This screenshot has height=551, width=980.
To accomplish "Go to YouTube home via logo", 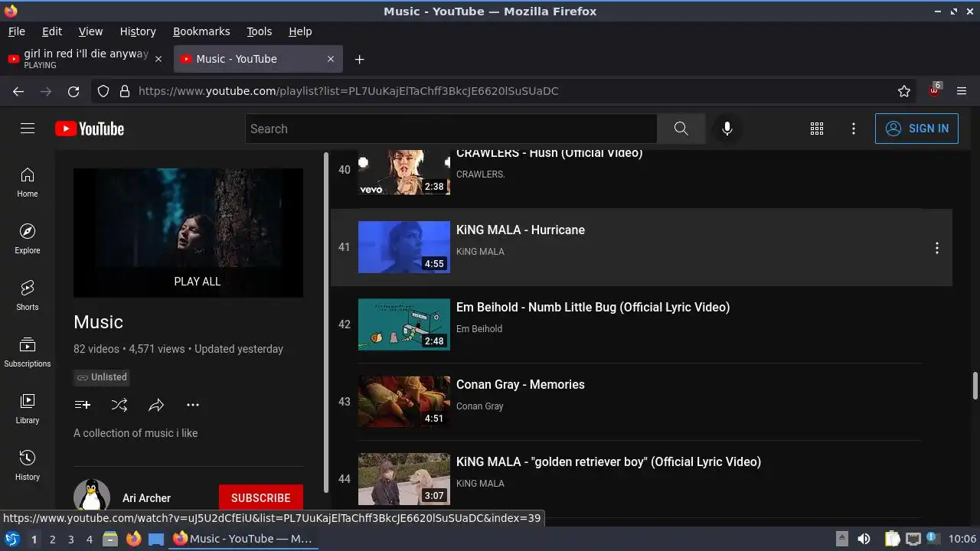I will click(x=90, y=129).
